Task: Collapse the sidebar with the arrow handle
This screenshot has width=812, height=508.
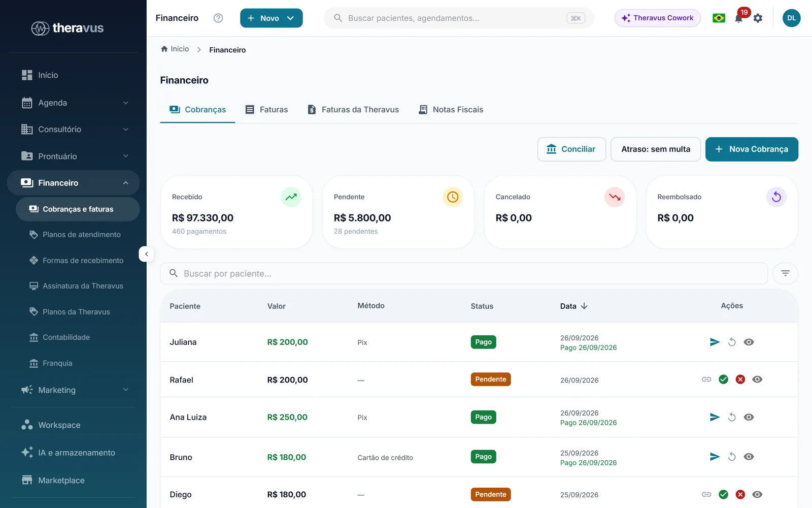Action: tap(146, 254)
